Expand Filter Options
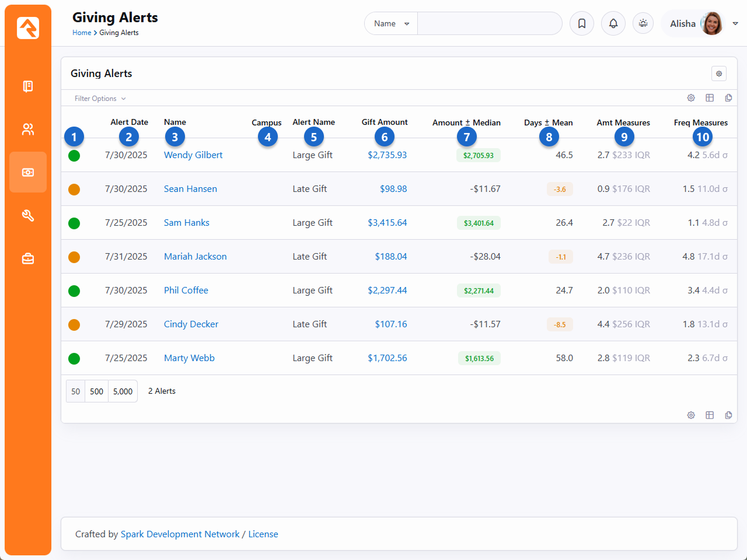 [x=100, y=99]
